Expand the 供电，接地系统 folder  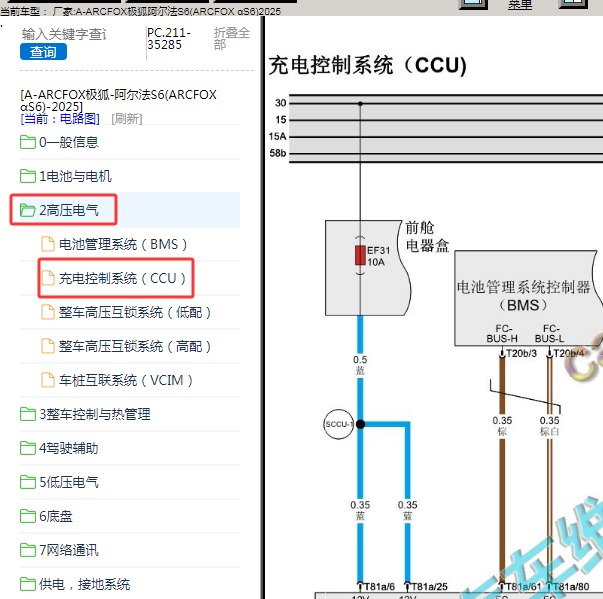click(84, 584)
